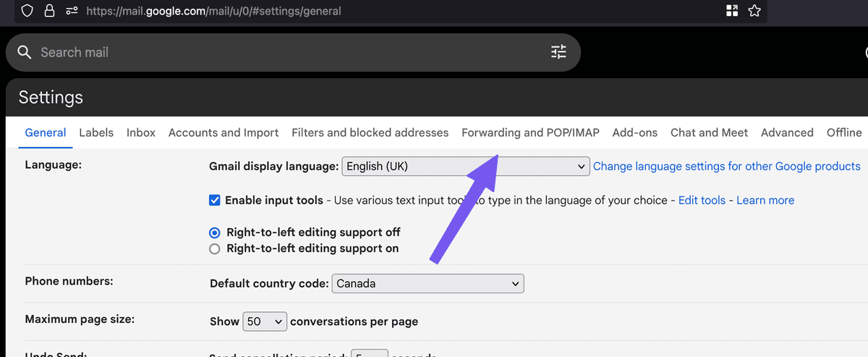Open Forwarding and POP/IMAP tab
Screen dimensions: 868x357
(x=530, y=133)
